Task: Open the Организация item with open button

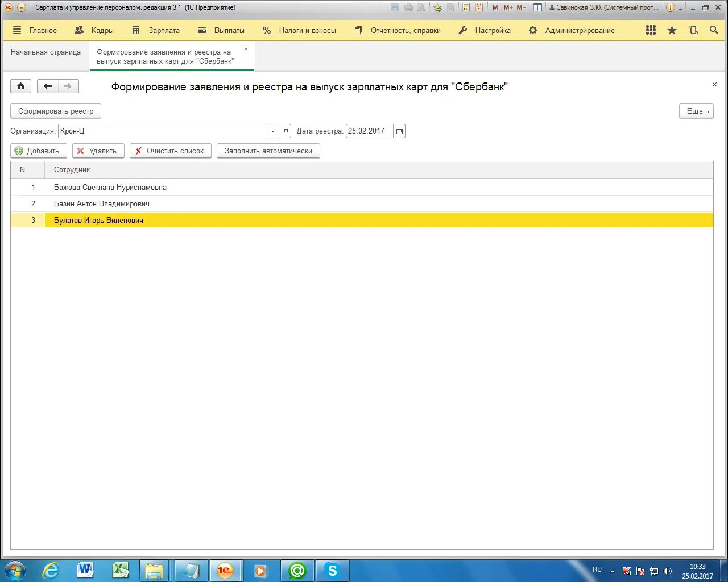Action: [285, 131]
